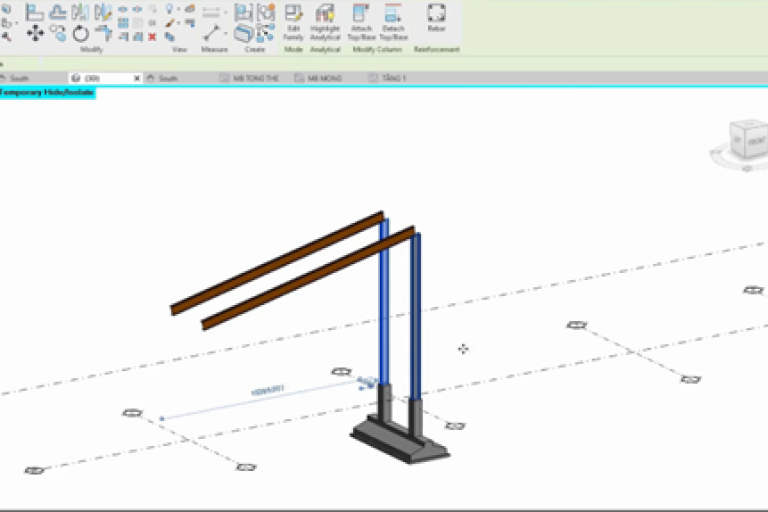
Task: Click the red Delete X icon
Action: point(152,36)
